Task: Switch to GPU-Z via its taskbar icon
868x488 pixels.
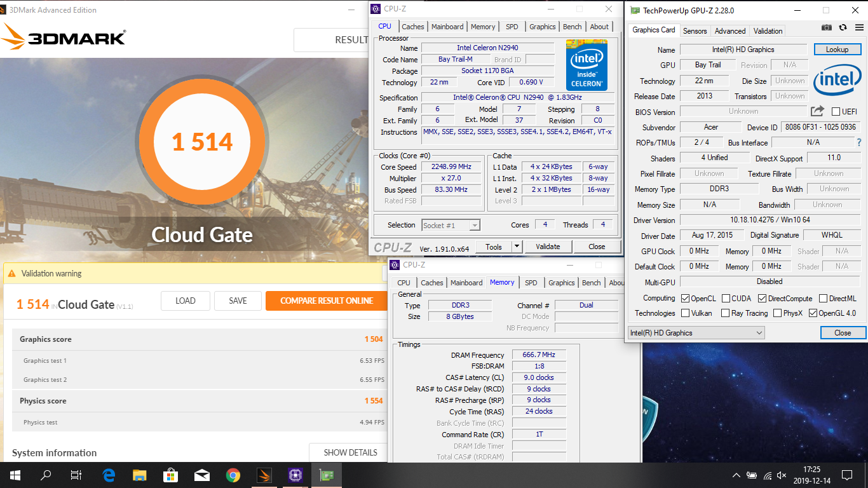Action: pyautogui.click(x=327, y=475)
